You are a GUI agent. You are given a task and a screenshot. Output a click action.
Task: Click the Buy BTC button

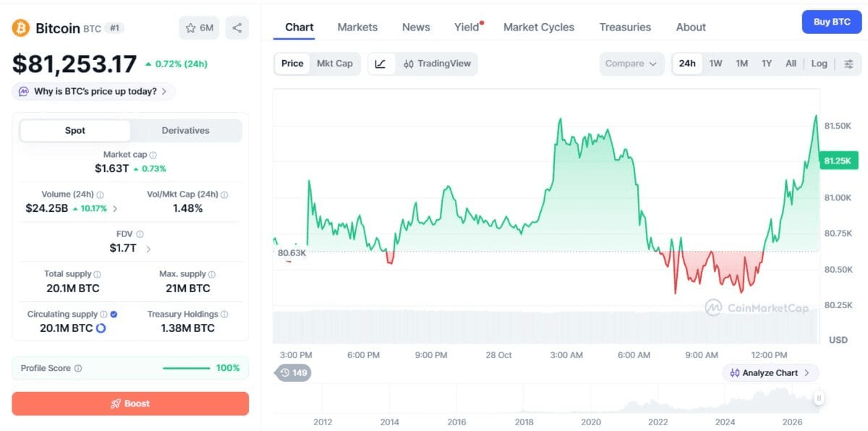pos(832,22)
